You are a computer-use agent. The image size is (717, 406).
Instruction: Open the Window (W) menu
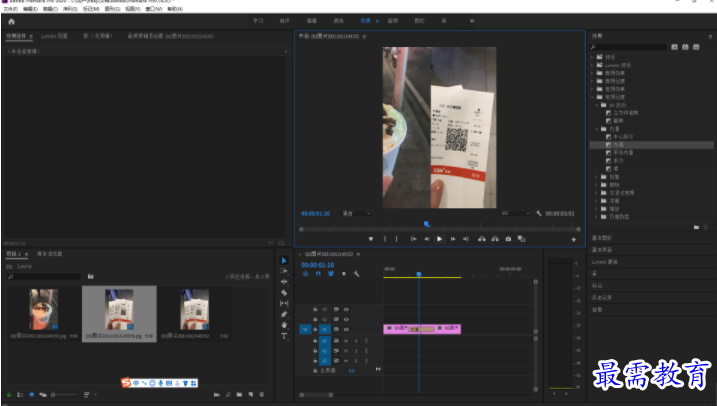pos(154,9)
